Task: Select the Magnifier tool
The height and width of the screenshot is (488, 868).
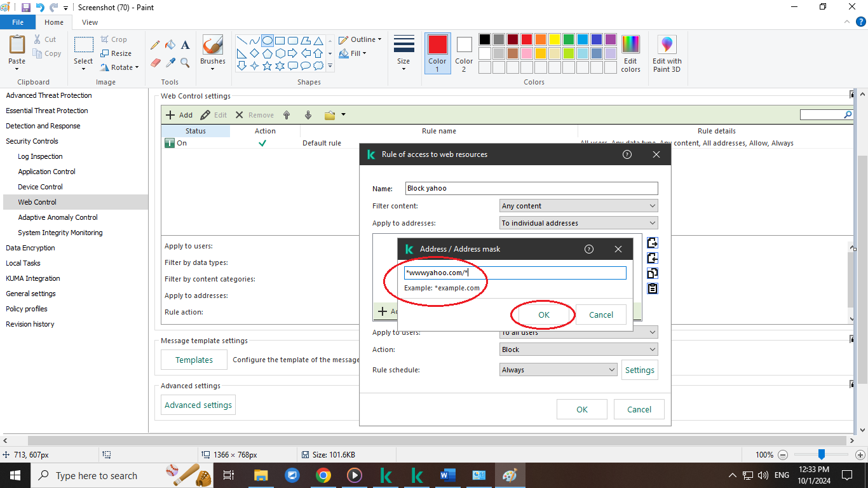Action: coord(185,62)
